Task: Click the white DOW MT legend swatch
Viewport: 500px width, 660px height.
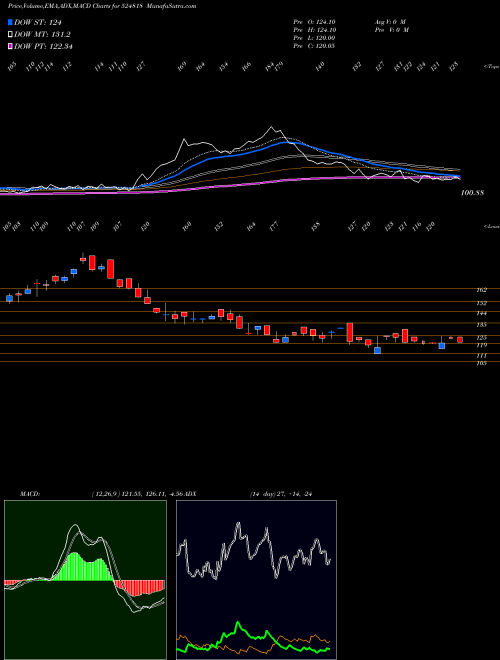Action: (11, 35)
